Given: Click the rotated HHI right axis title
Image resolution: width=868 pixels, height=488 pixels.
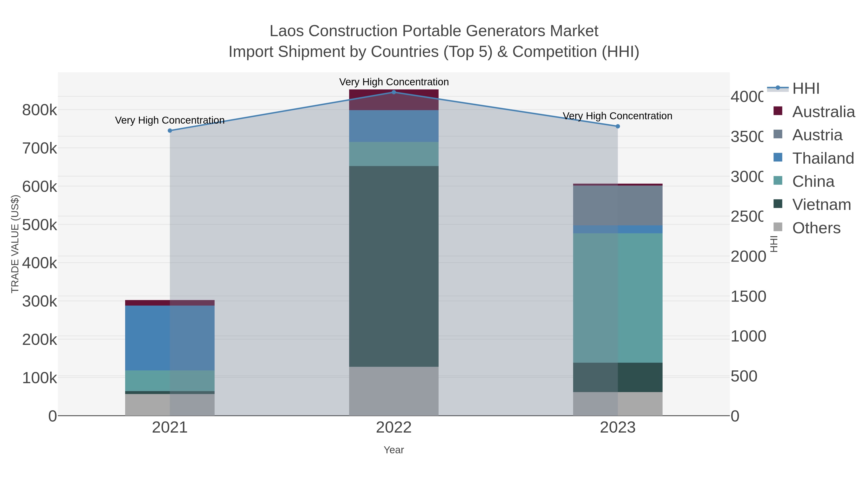Looking at the screenshot, I should click(x=774, y=244).
